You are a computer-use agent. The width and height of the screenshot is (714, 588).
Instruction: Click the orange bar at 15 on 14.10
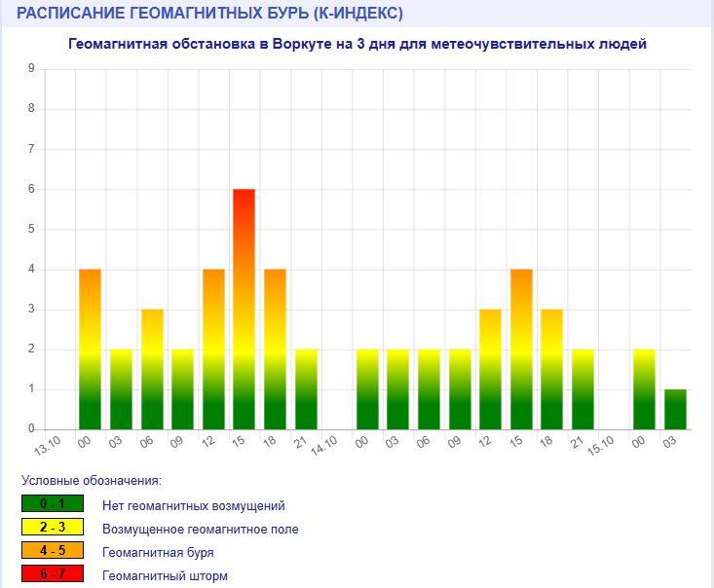[521, 349]
